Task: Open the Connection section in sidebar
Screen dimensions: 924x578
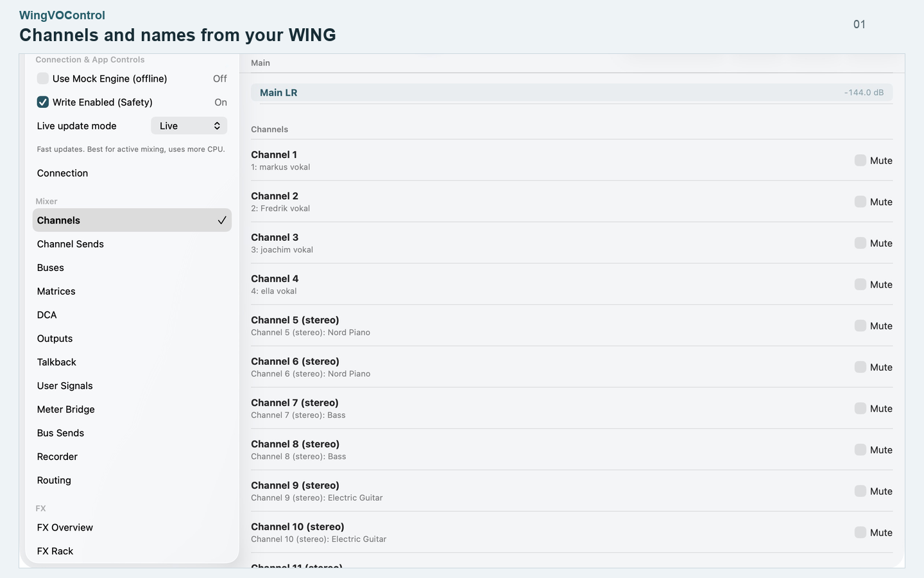Action: tap(132, 173)
